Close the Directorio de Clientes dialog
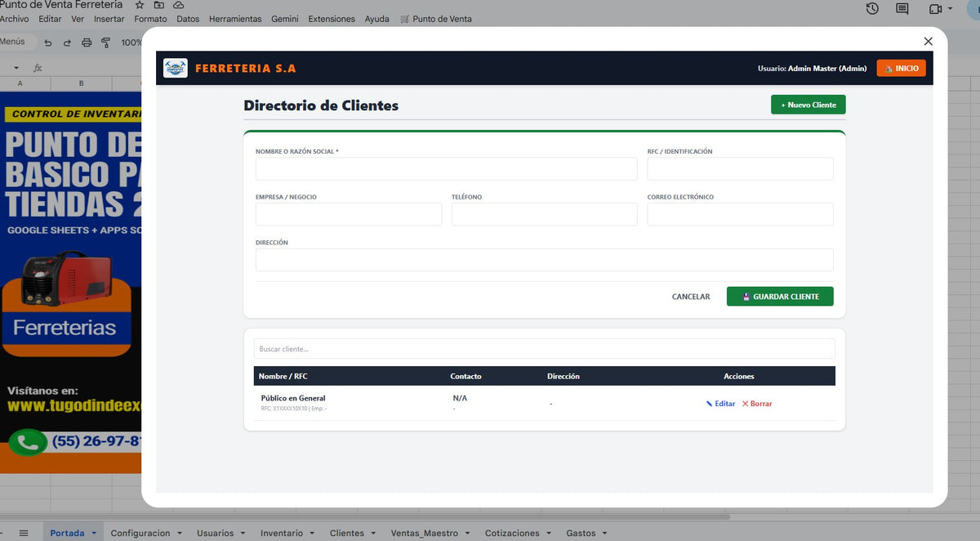This screenshot has height=541, width=980. (x=928, y=41)
